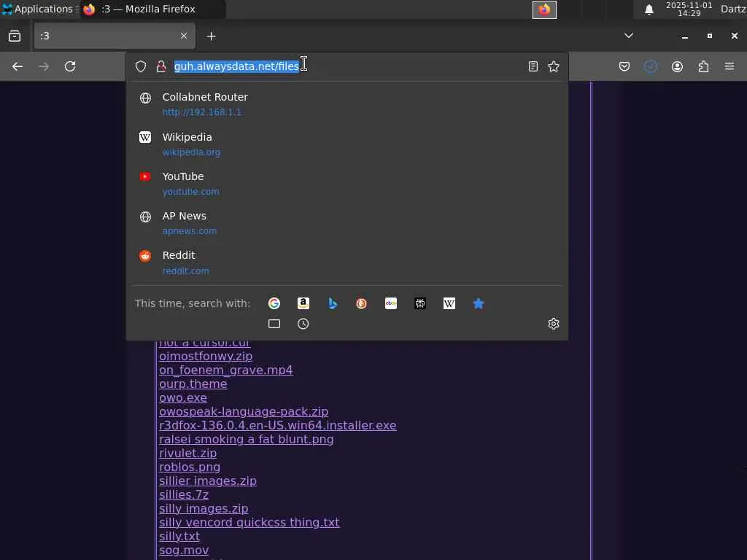Open the extensions puzzle piece icon
The image size is (747, 560).
click(x=704, y=66)
